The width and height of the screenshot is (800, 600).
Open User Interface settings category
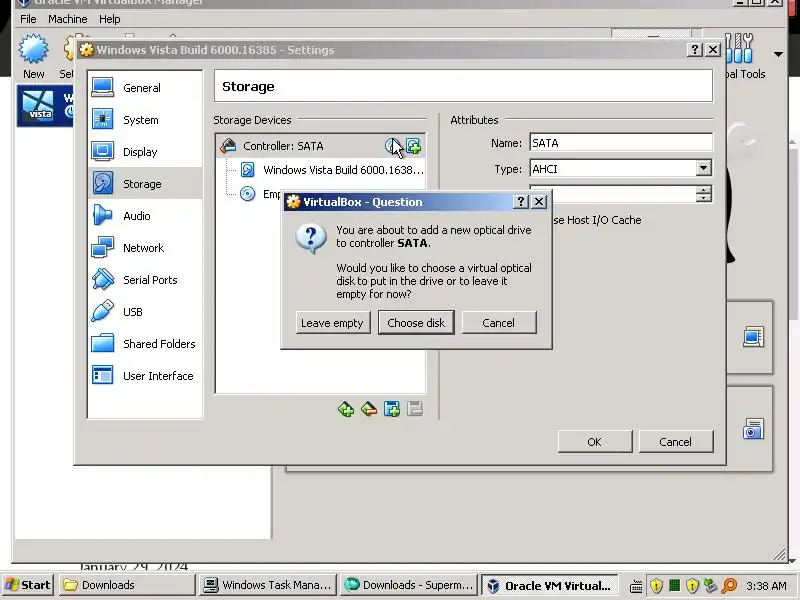tap(145, 376)
